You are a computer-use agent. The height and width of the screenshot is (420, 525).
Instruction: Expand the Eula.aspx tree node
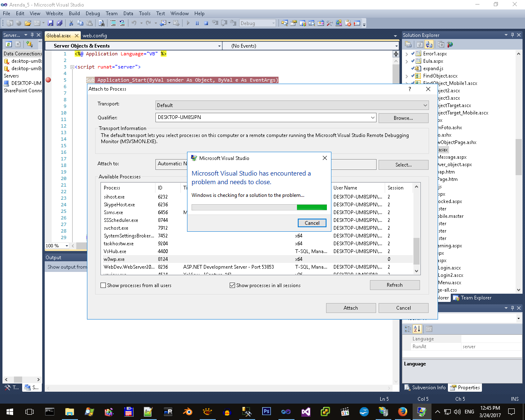[x=406, y=61]
